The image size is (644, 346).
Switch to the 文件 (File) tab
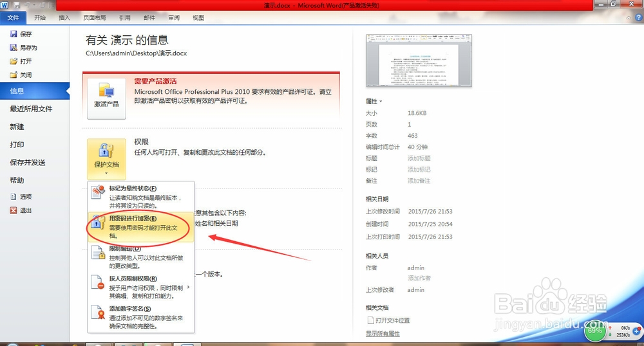point(13,17)
